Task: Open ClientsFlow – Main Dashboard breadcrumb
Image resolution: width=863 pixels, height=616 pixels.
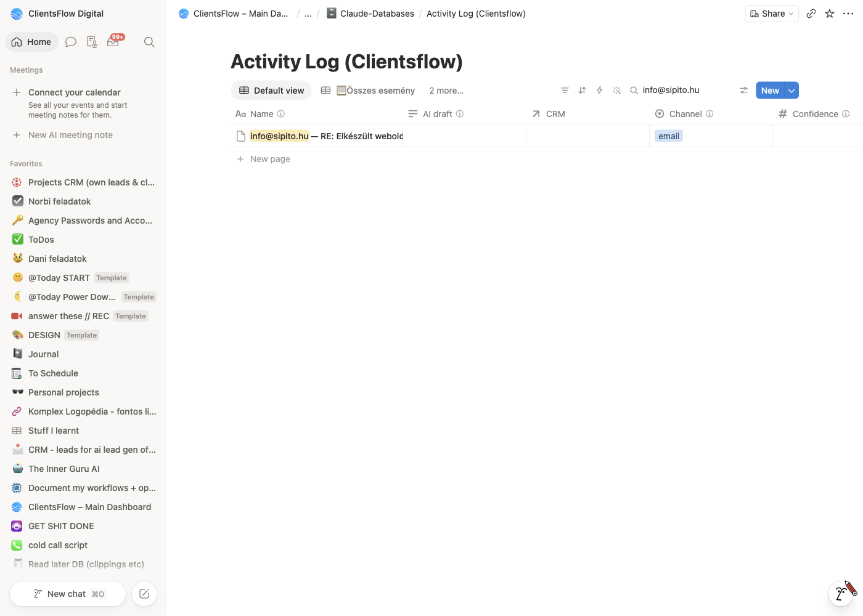Action: tap(234, 14)
